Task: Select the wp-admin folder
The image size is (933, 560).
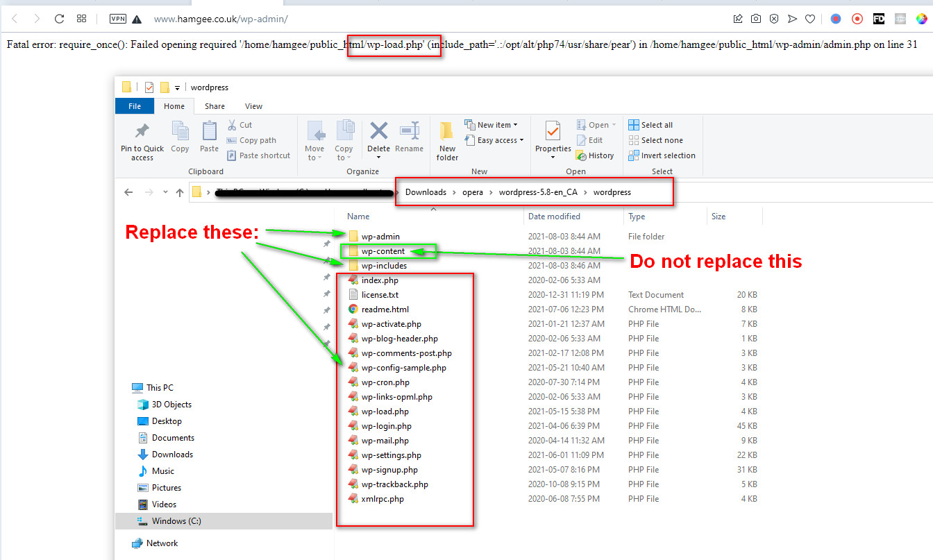Action: [380, 237]
